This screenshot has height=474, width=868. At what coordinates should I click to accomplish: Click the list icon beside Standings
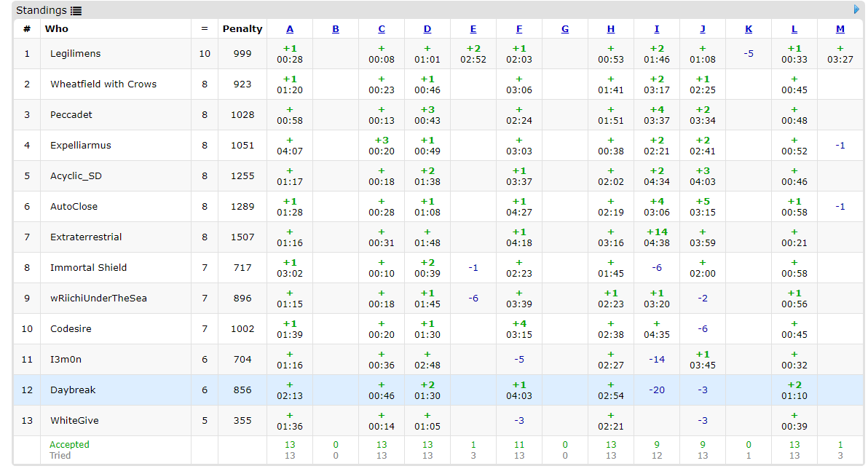[76, 11]
